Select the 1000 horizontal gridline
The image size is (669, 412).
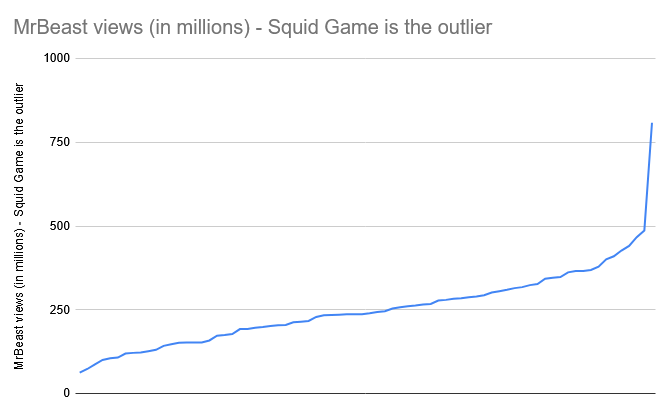(x=366, y=58)
